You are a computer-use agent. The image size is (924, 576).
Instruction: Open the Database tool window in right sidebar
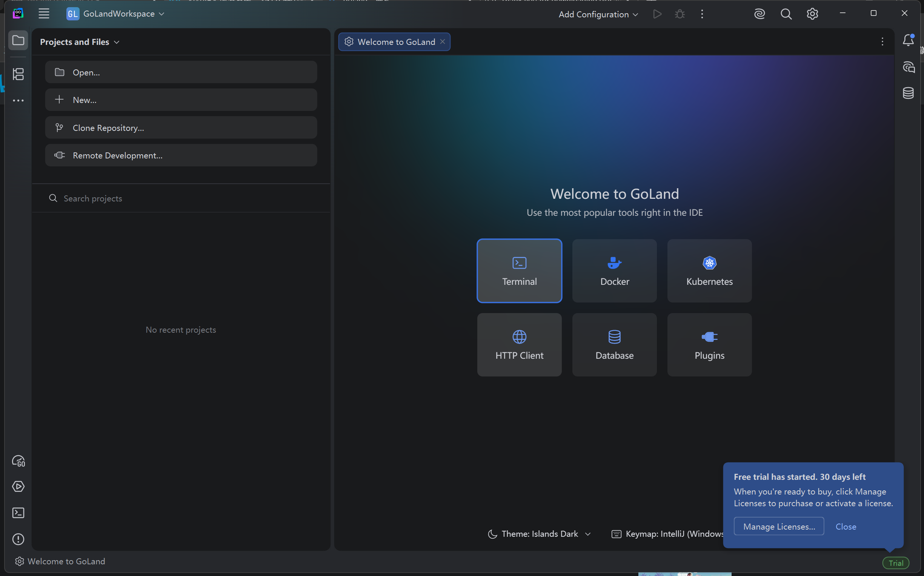point(909,93)
